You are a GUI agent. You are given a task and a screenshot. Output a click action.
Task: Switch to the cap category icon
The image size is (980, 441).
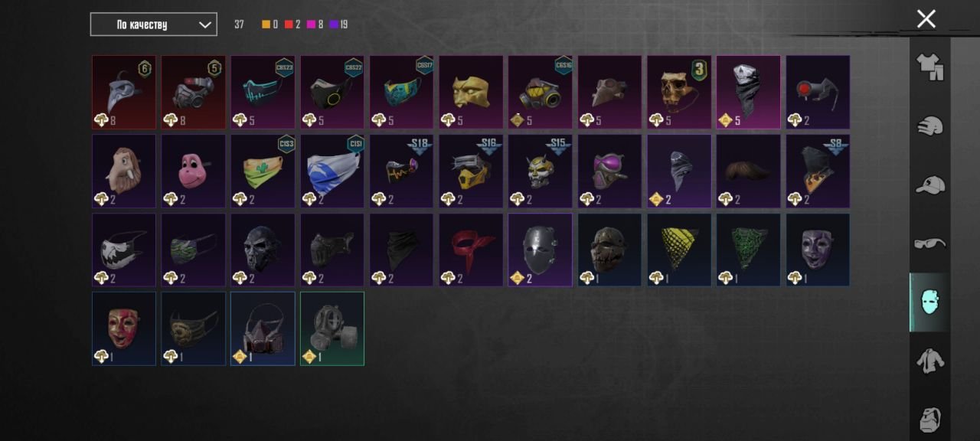click(x=929, y=185)
